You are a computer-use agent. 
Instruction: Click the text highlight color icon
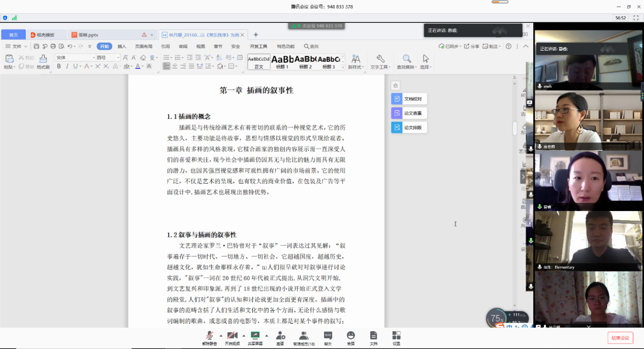(x=126, y=66)
